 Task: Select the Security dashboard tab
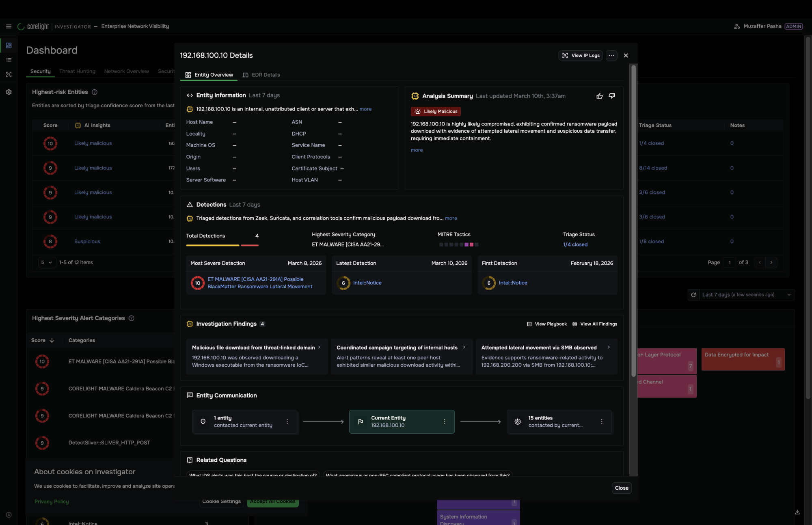click(x=41, y=71)
